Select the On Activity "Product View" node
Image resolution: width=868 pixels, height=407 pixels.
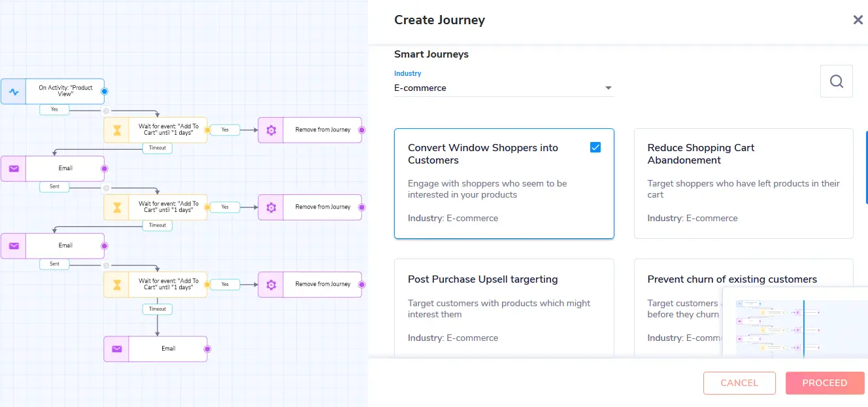pos(52,92)
